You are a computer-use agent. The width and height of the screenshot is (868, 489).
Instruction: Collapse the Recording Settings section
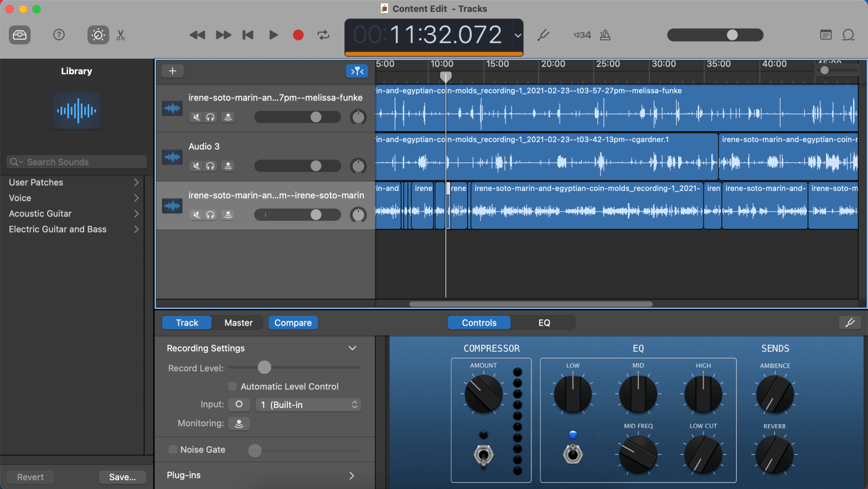point(352,348)
